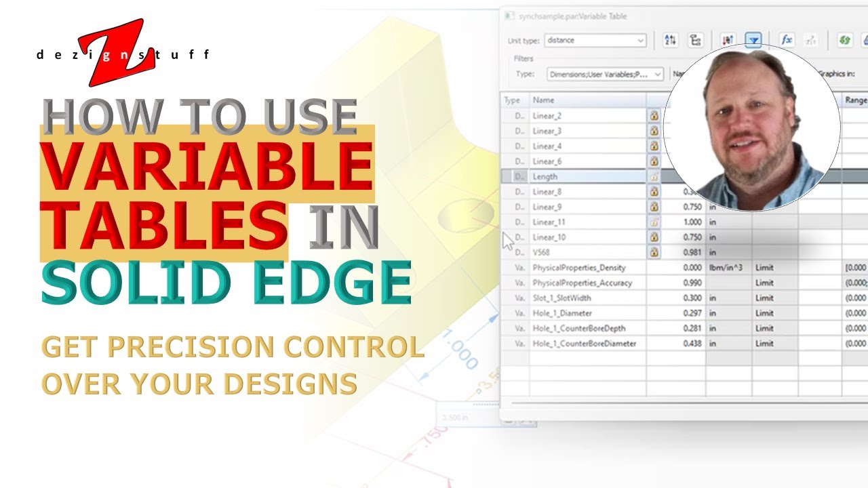Viewport: 868px width, 488px height.
Task: Click the 0.000 value of PhysicalProperties_Density
Action: point(691,268)
